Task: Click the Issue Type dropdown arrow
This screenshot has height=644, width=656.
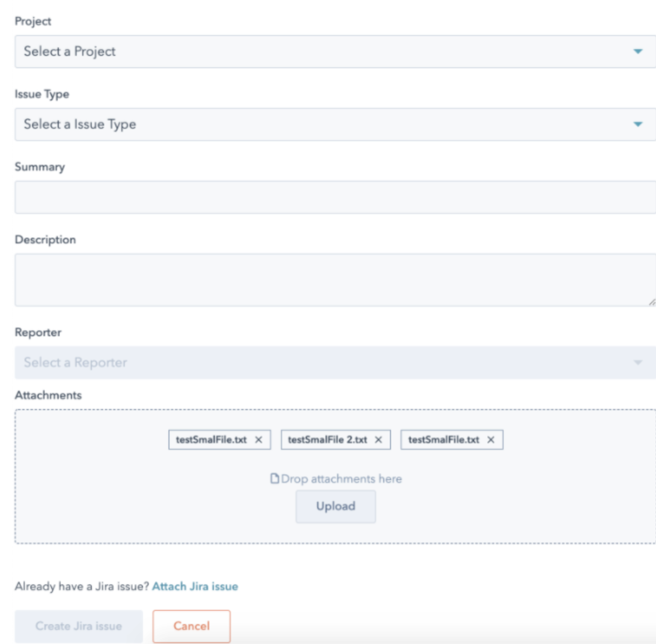Action: pyautogui.click(x=638, y=124)
